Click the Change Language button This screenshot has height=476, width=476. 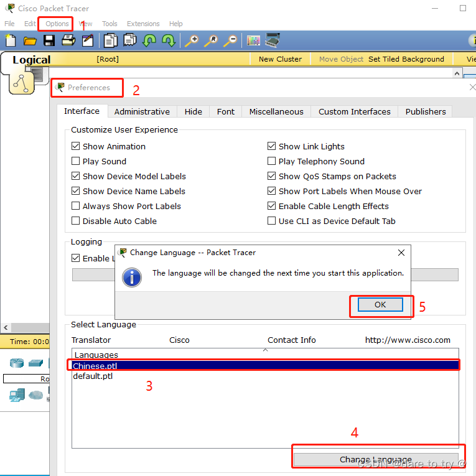pyautogui.click(x=376, y=460)
